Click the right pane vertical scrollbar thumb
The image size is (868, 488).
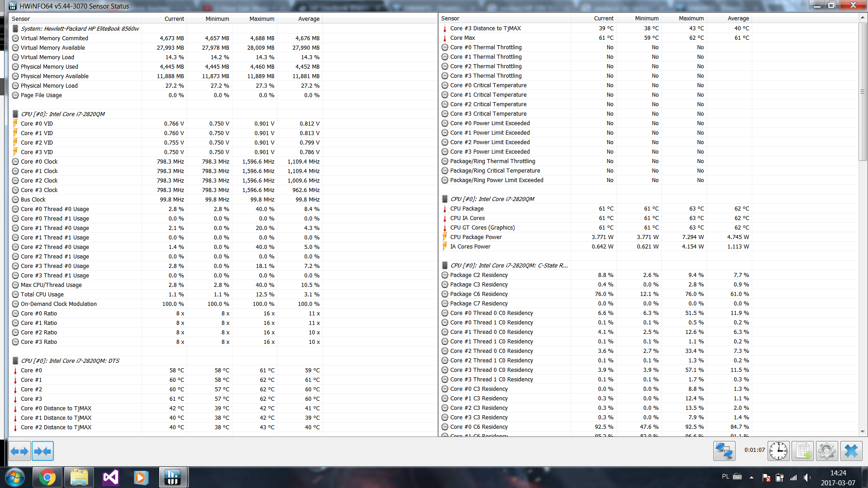pyautogui.click(x=863, y=91)
